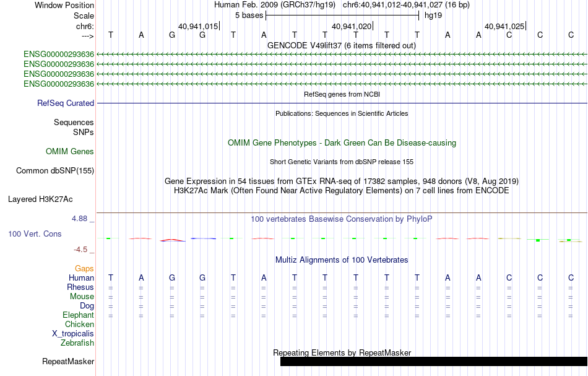Click the blue bar in PhyloP conservation graph
This screenshot has height=376, width=588.
pyautogui.click(x=203, y=238)
